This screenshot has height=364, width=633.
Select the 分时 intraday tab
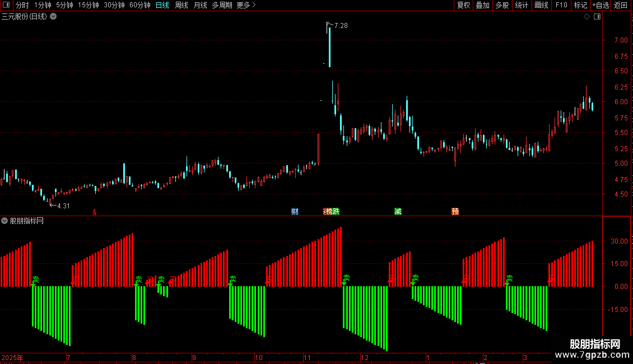pyautogui.click(x=22, y=5)
